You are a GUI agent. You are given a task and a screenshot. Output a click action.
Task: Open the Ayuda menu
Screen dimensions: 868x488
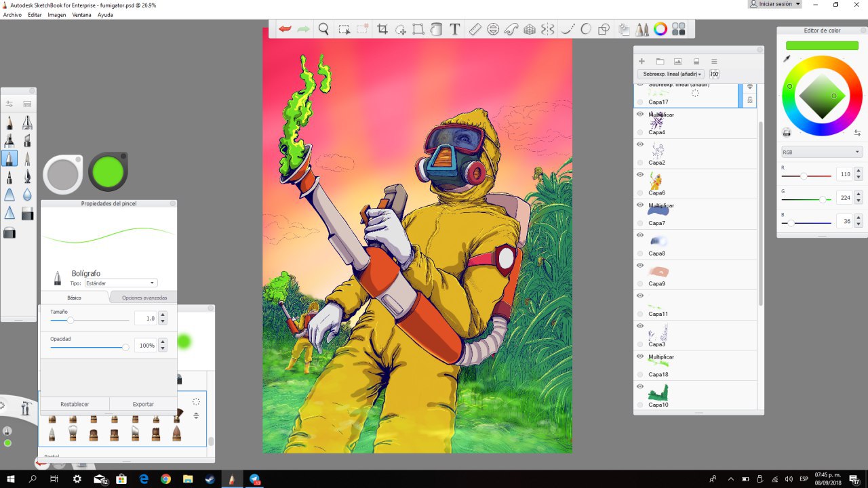pyautogui.click(x=105, y=15)
